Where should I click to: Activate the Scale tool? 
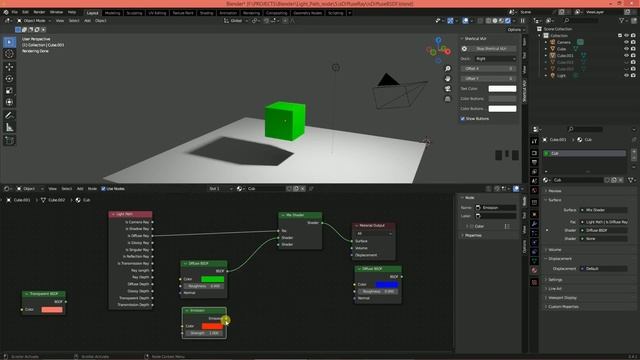click(9, 91)
